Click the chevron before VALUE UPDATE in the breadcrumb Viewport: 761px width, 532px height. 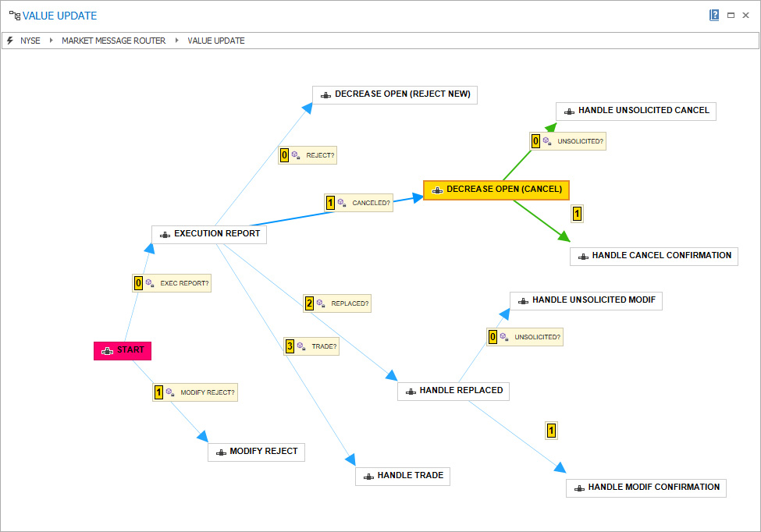178,41
